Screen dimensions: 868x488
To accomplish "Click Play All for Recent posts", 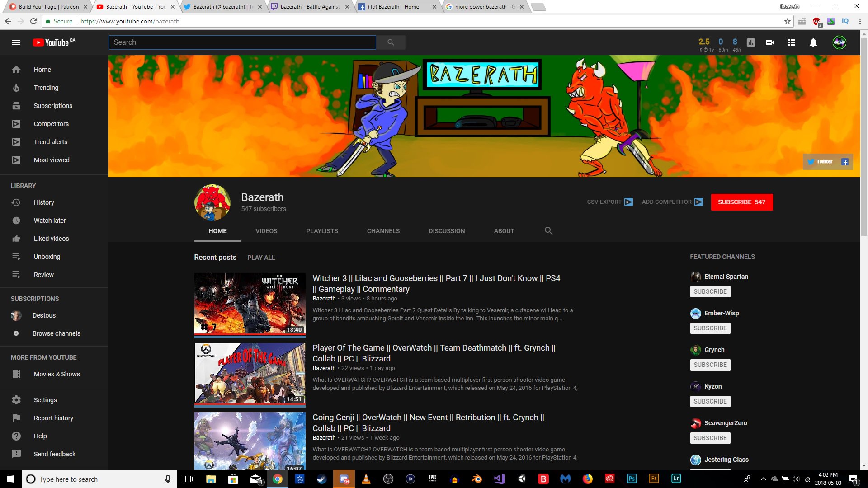I will click(x=261, y=258).
